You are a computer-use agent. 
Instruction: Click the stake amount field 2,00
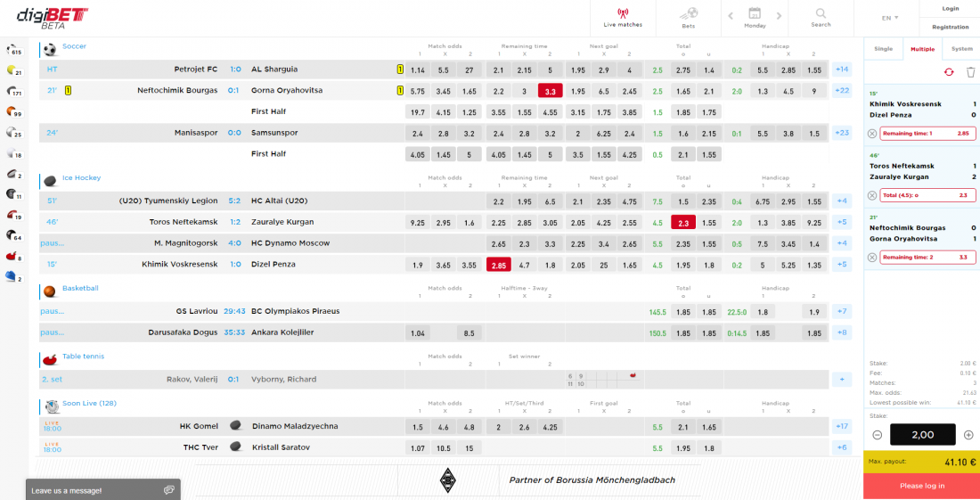tap(922, 434)
